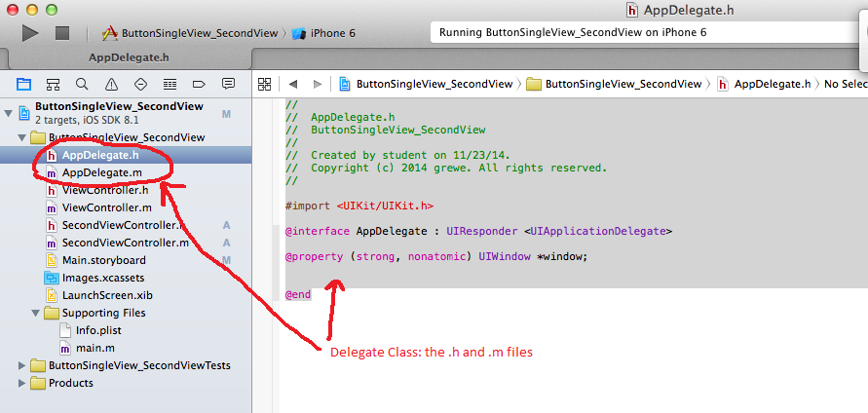Viewport: 868px width, 413px height.
Task: Expand the ButtonSingleView_SecondViewTests folder
Action: point(23,365)
